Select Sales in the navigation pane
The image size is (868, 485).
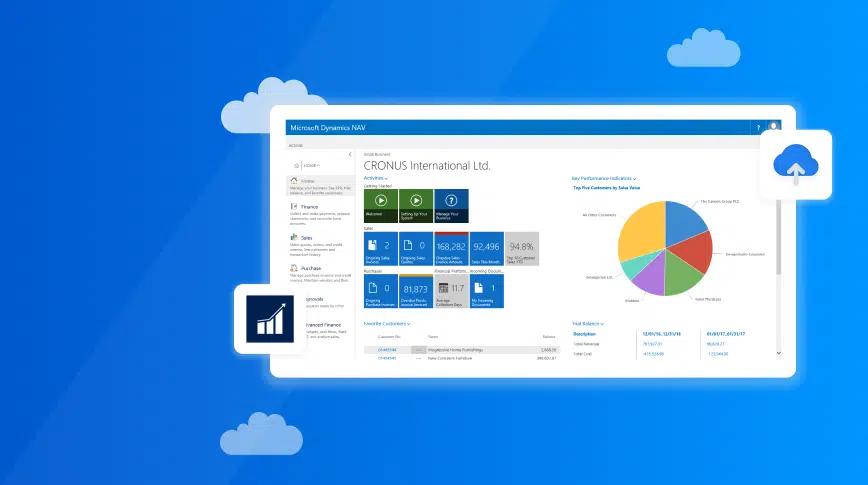coord(307,238)
